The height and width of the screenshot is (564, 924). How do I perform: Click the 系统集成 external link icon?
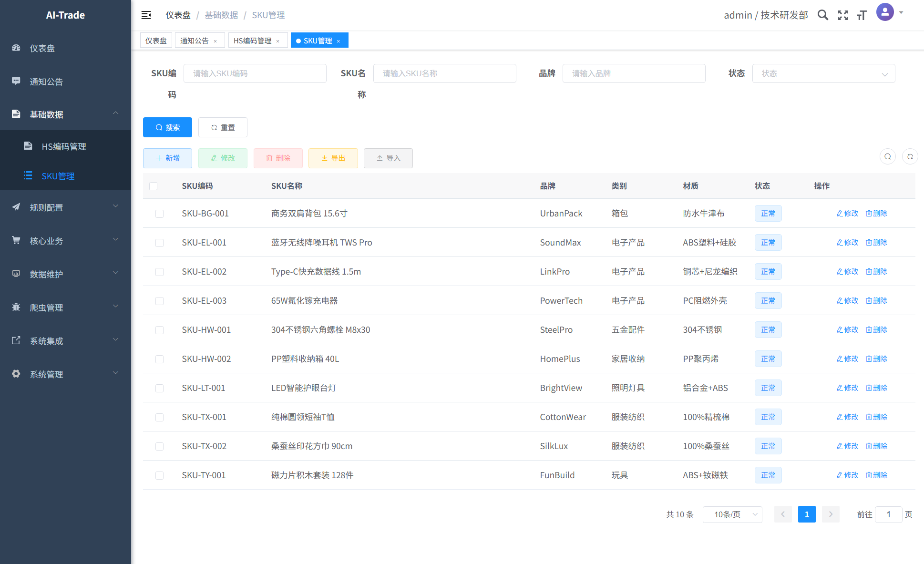pos(16,340)
